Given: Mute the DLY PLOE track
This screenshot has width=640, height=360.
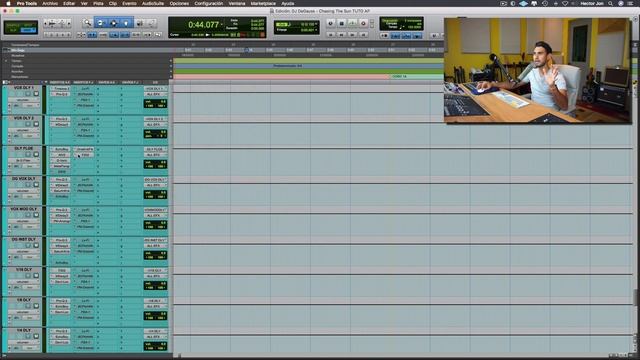Looking at the screenshot, I should pyautogui.click(x=36, y=154).
